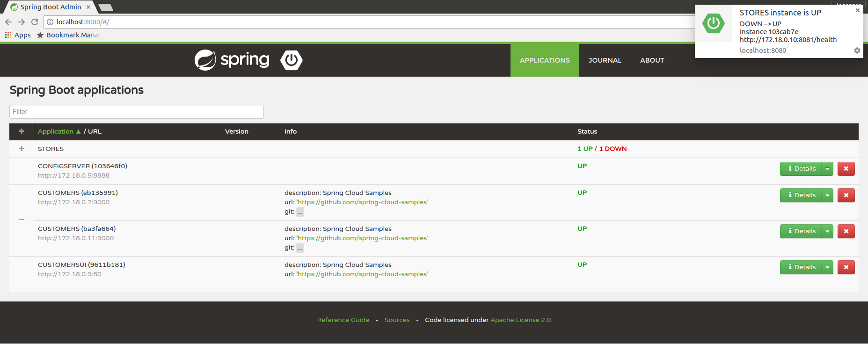Screen dimensions: 868x344
Task: Click the browser back arrow
Action: point(8,22)
